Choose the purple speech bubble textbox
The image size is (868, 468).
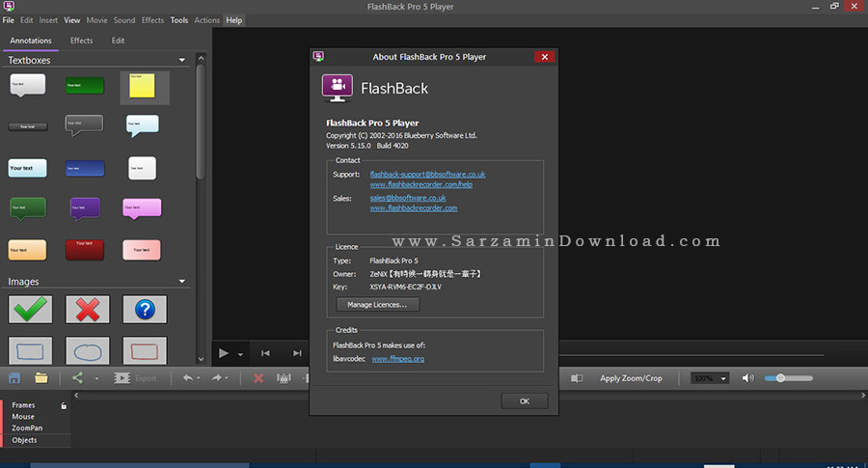[85, 208]
